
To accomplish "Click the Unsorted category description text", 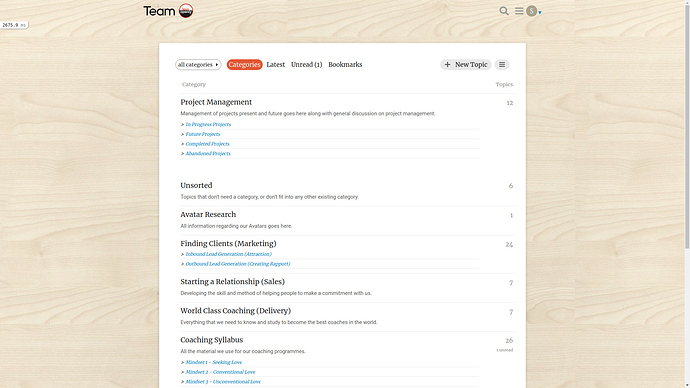I will point(269,197).
